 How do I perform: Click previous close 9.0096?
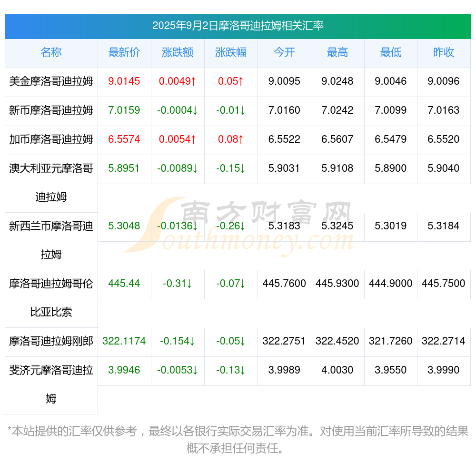click(444, 81)
